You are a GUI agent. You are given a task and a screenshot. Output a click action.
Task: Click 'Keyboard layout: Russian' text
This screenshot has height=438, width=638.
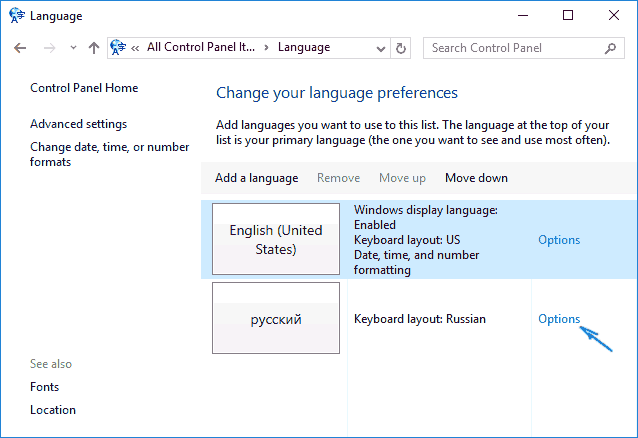pyautogui.click(x=420, y=319)
